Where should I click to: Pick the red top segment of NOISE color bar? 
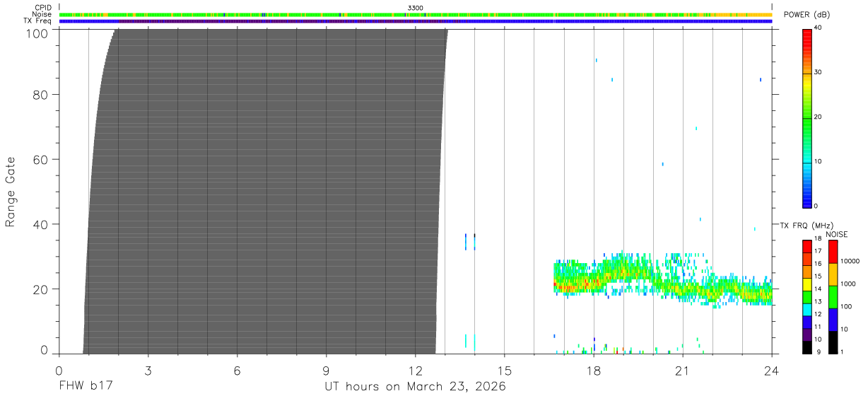point(833,252)
